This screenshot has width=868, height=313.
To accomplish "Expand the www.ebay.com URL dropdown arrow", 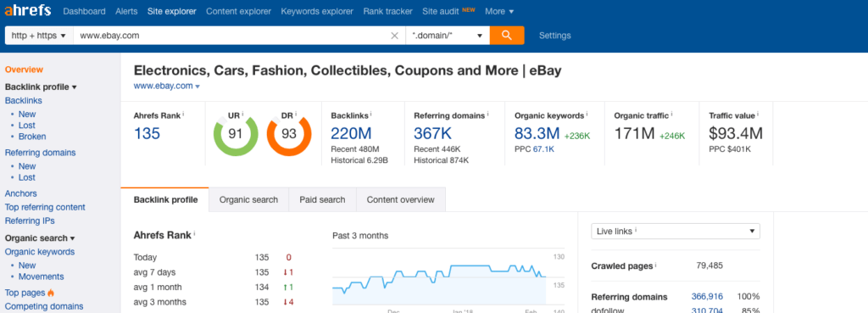I will coord(198,87).
